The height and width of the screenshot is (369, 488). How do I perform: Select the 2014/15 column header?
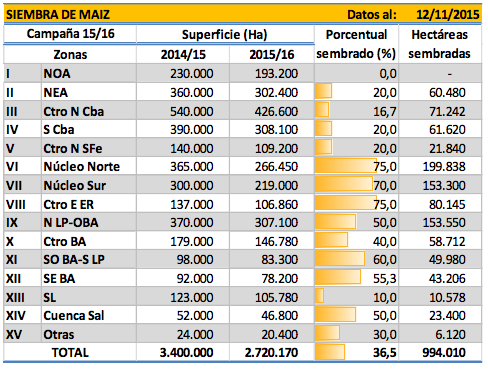point(183,54)
